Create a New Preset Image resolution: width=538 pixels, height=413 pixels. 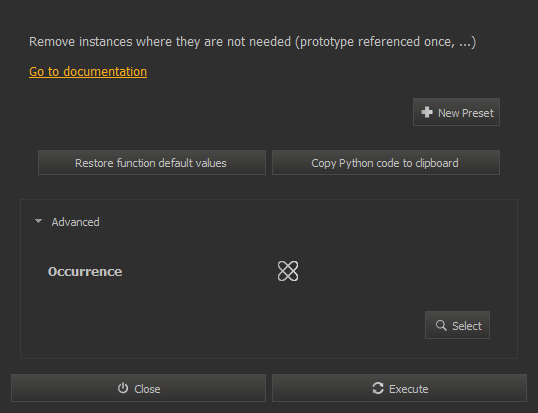click(x=456, y=112)
